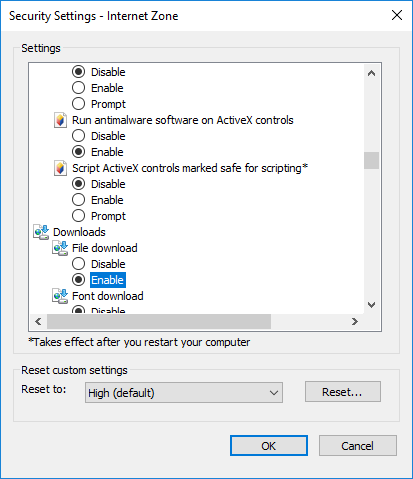Select the topmost Prompt radio button
The width and height of the screenshot is (413, 479).
78,104
